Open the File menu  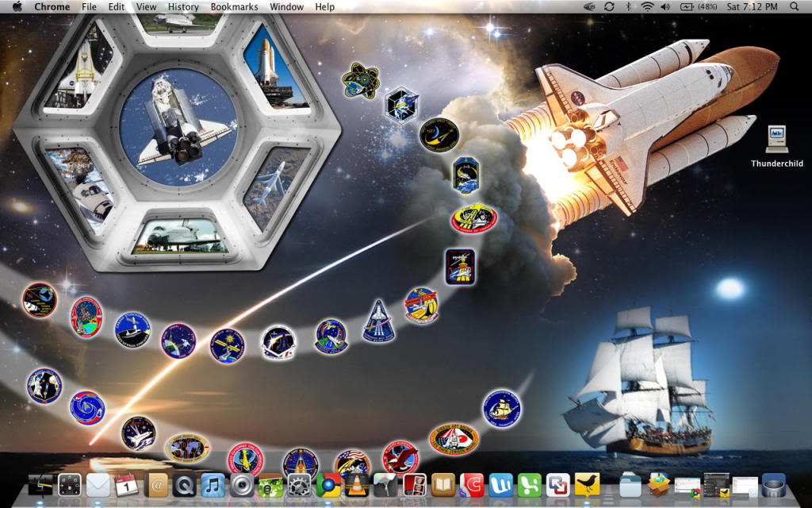(x=89, y=6)
